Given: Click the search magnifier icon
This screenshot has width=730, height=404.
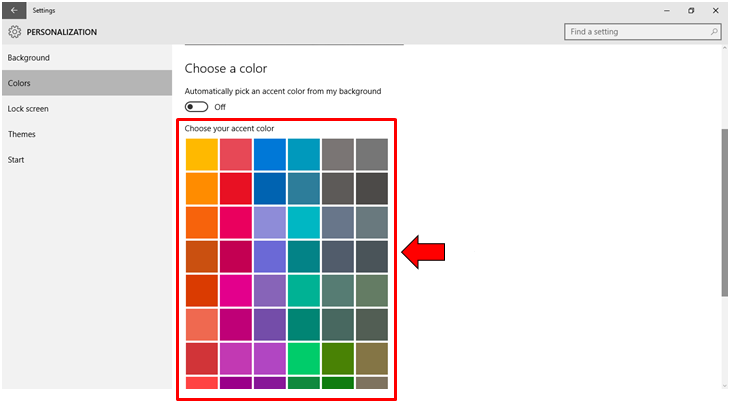Looking at the screenshot, I should 714,32.
